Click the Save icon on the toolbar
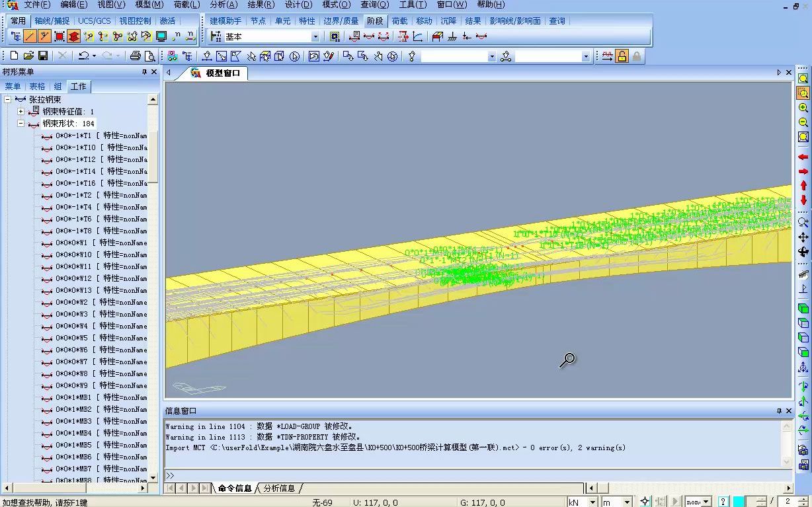812x507 pixels. [x=44, y=56]
